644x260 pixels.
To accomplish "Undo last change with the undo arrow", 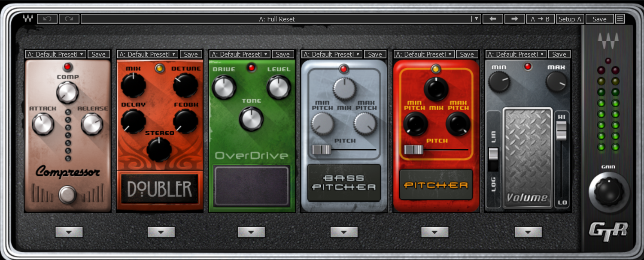I will [x=47, y=19].
